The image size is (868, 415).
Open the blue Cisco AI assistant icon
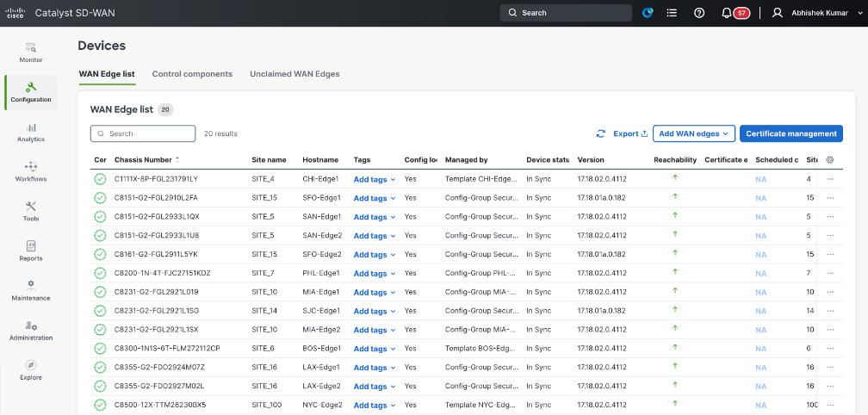coord(648,13)
